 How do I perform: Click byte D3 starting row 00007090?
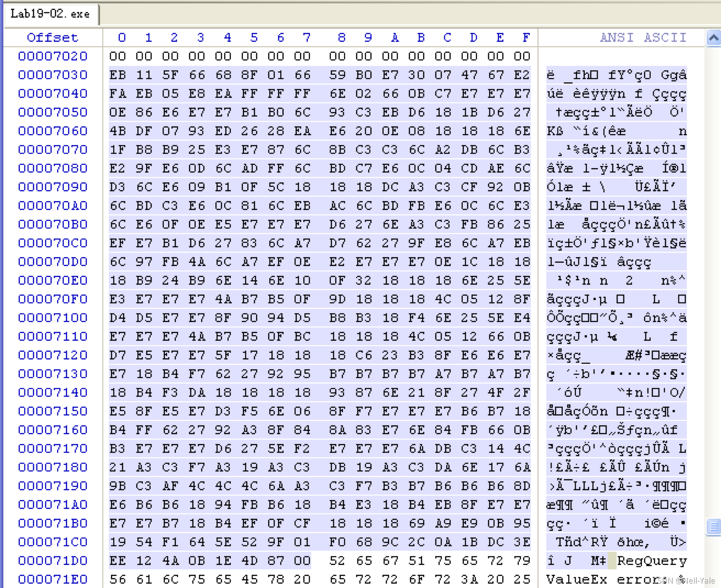click(118, 187)
